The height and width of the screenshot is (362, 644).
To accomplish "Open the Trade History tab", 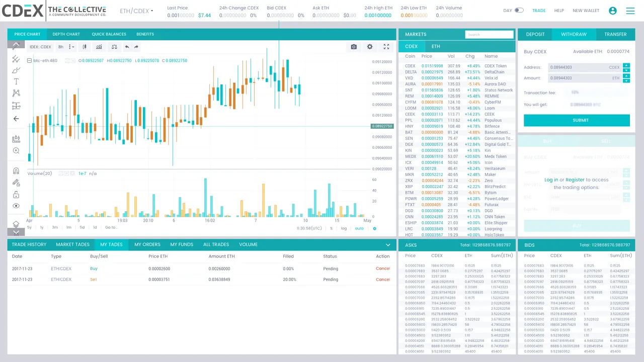I will (29, 244).
